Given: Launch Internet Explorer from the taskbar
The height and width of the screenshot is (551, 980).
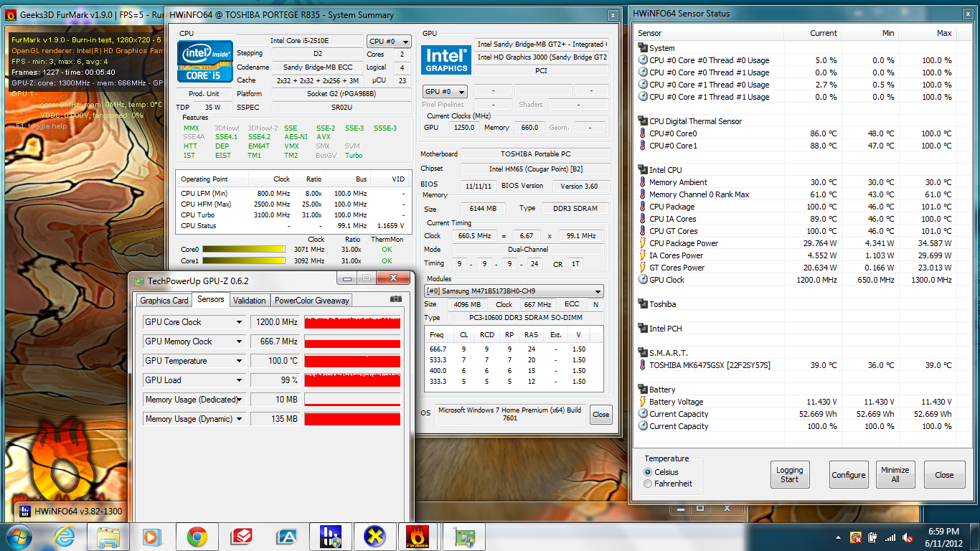Looking at the screenshot, I should pos(65,536).
